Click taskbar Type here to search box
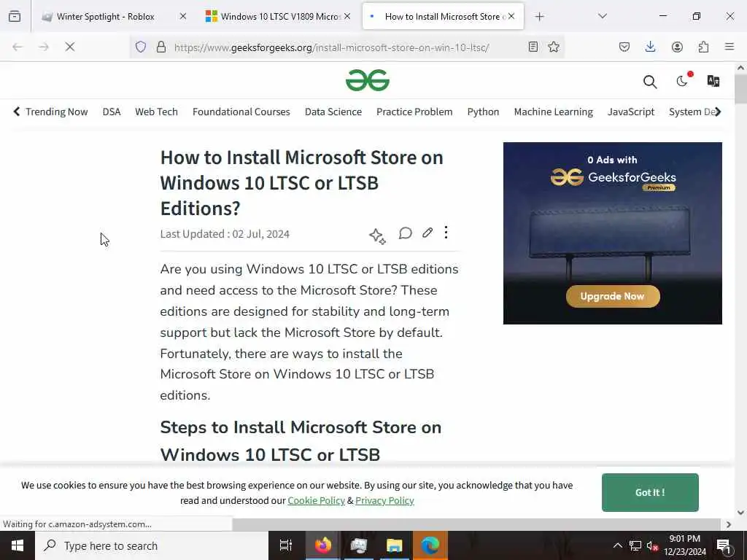Screen dimensions: 747x560 point(152,545)
